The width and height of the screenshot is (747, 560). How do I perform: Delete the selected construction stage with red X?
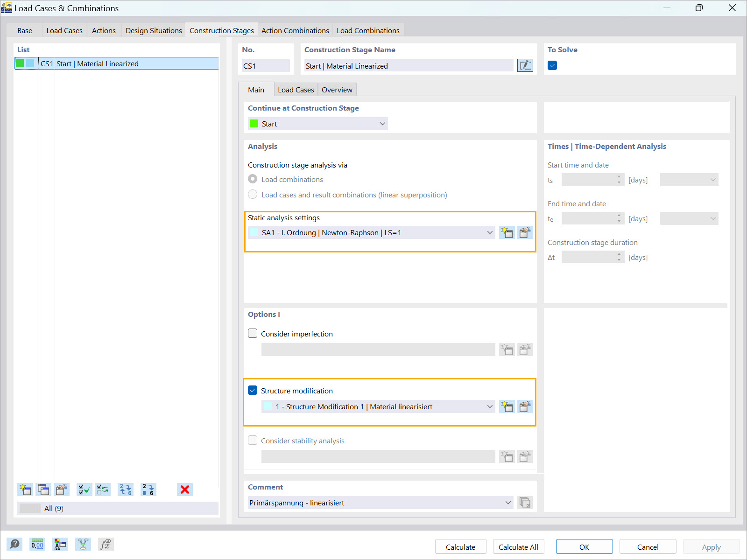185,490
